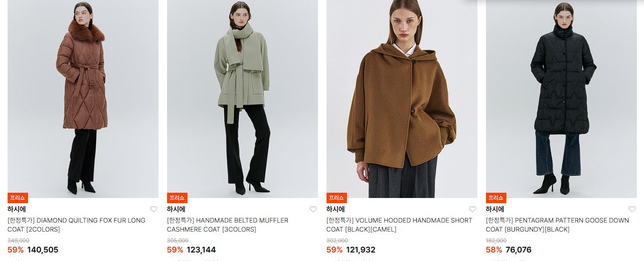Open HANDMADE BELTED MUFFLER CASHMERE COAT title link

click(228, 225)
